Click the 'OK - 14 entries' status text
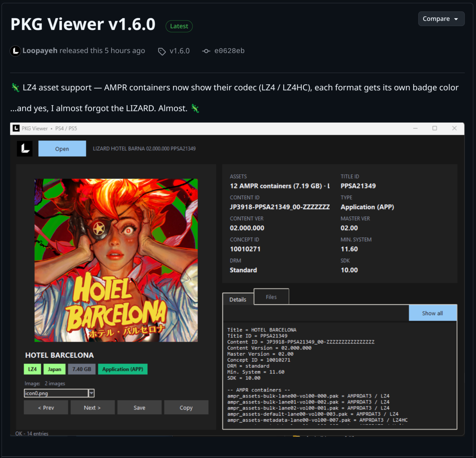This screenshot has width=476, height=458. pyautogui.click(x=32, y=434)
